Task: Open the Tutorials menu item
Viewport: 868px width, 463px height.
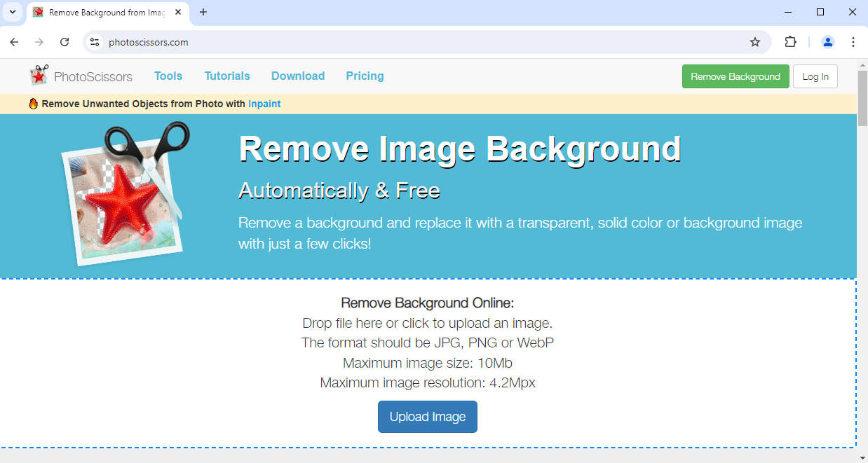Action: 227,76
